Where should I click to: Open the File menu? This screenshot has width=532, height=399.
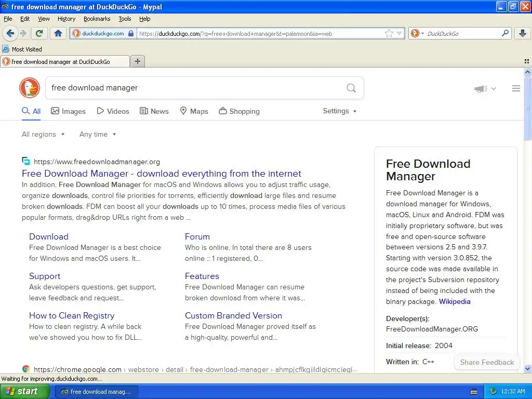pos(8,19)
